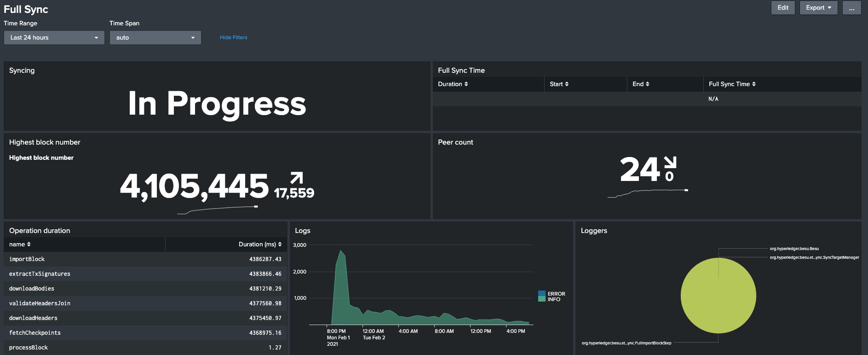Click the ERROR legend label

[x=556, y=294]
